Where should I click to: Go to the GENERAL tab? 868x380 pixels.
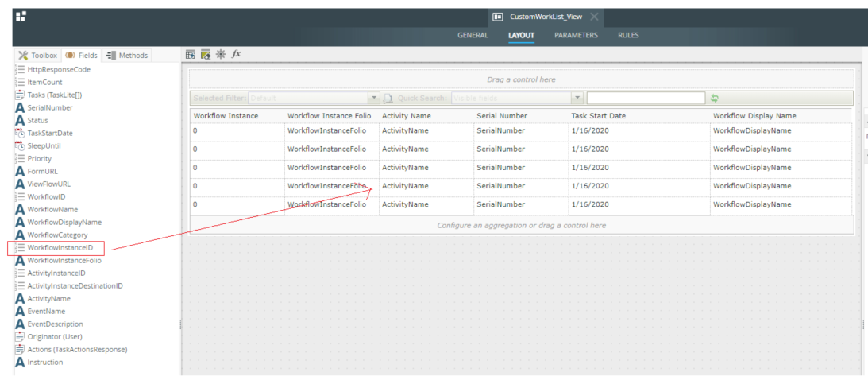(473, 35)
